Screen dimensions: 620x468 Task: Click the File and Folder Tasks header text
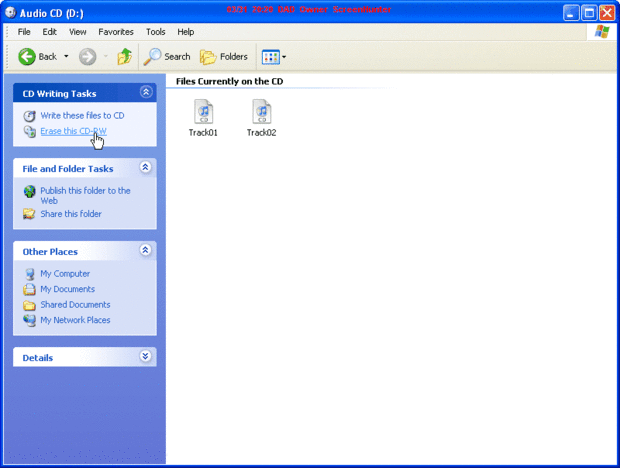coord(68,169)
